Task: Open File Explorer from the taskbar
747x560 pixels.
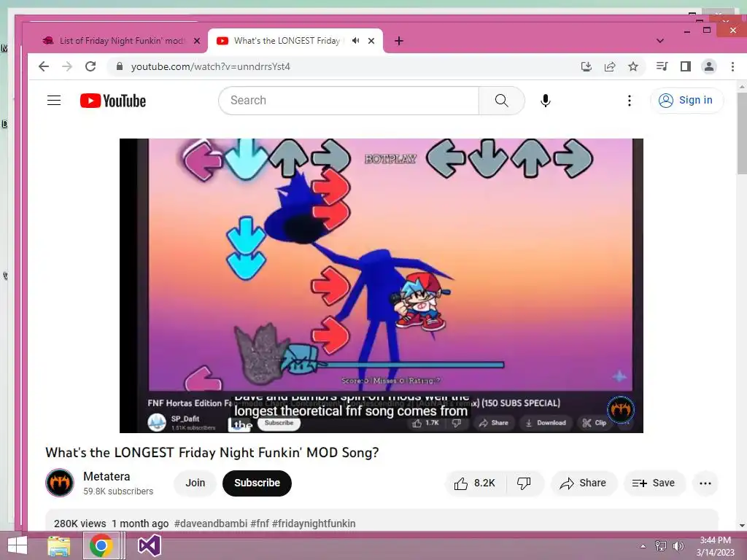Action: pyautogui.click(x=59, y=545)
